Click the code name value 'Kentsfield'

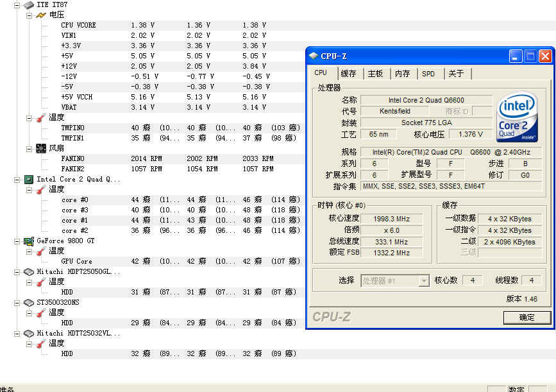click(x=394, y=111)
